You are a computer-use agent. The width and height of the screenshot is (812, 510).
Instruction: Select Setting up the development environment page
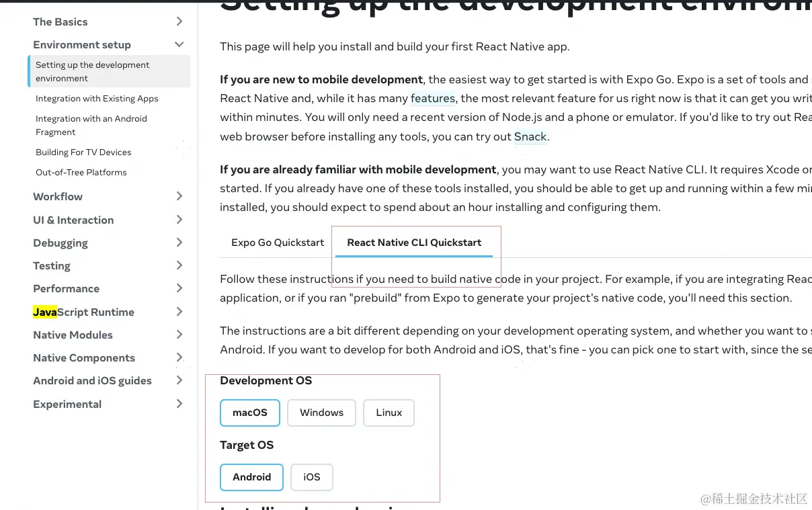click(x=109, y=71)
